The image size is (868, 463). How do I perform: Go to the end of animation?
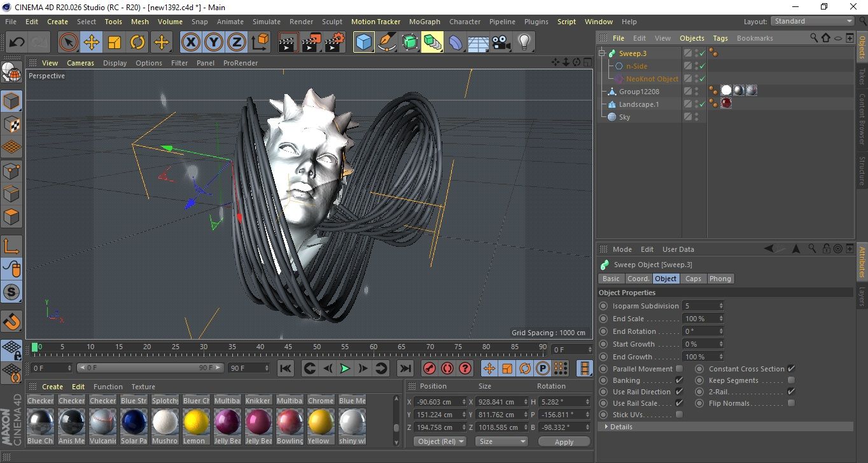click(405, 368)
